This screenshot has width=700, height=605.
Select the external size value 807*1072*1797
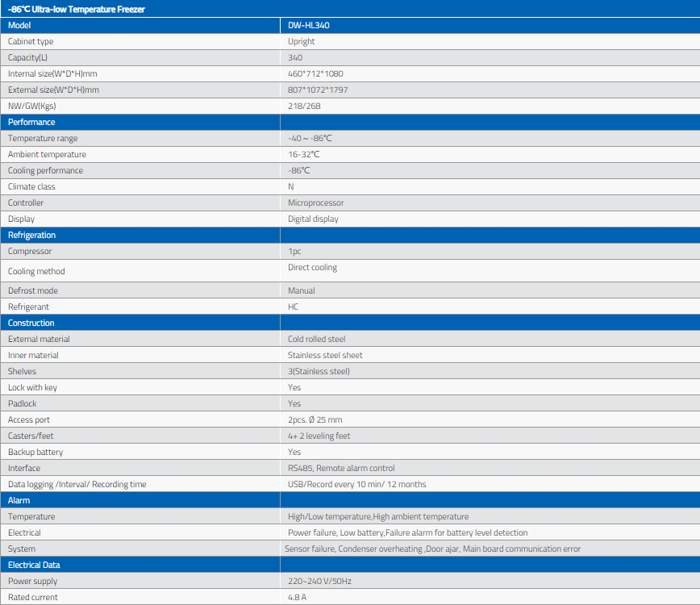[x=318, y=90]
